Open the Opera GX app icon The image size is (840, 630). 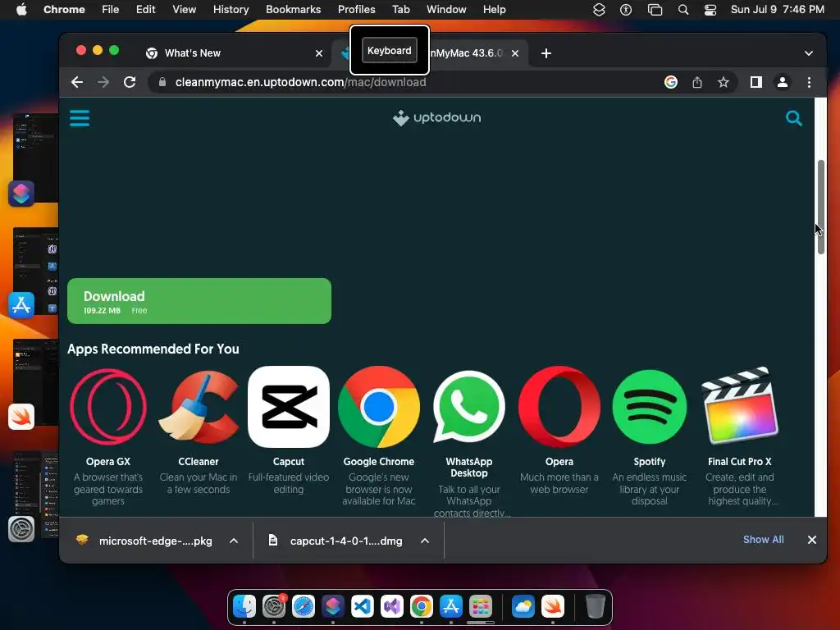click(x=108, y=407)
